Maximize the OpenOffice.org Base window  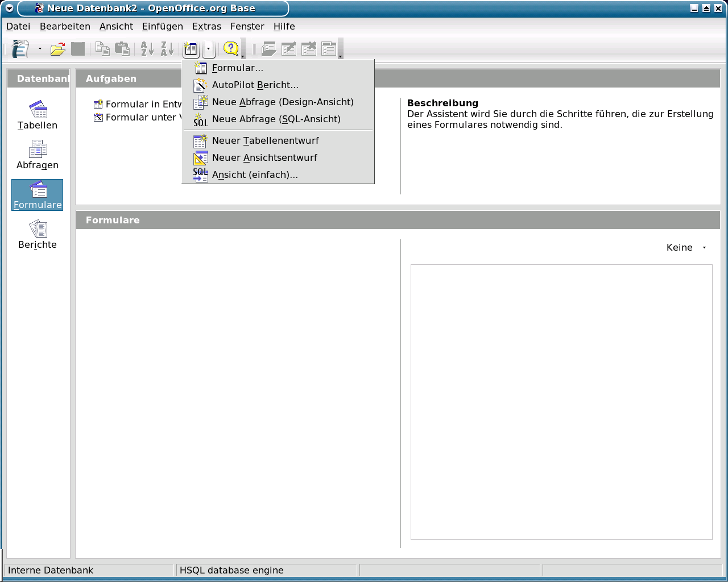tap(706, 9)
